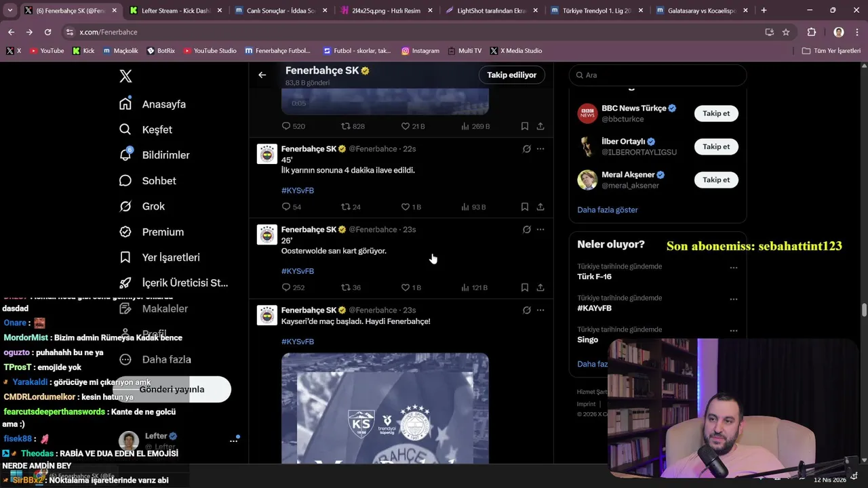This screenshot has width=868, height=488.
Task: Open Anasayfa in the sidebar
Action: tap(153, 104)
